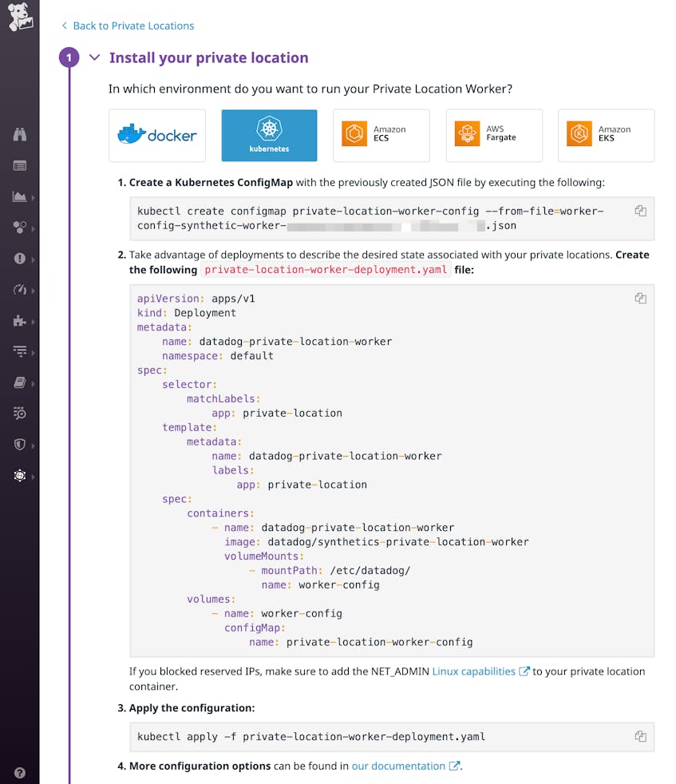Click the kind: Deployment line
This screenshot has width=676, height=784.
(x=187, y=313)
